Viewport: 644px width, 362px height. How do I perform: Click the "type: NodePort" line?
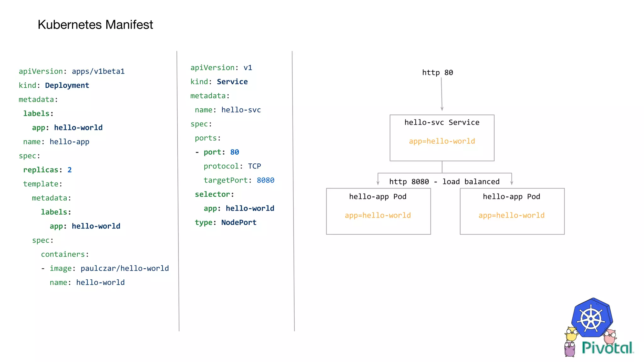pyautogui.click(x=225, y=222)
